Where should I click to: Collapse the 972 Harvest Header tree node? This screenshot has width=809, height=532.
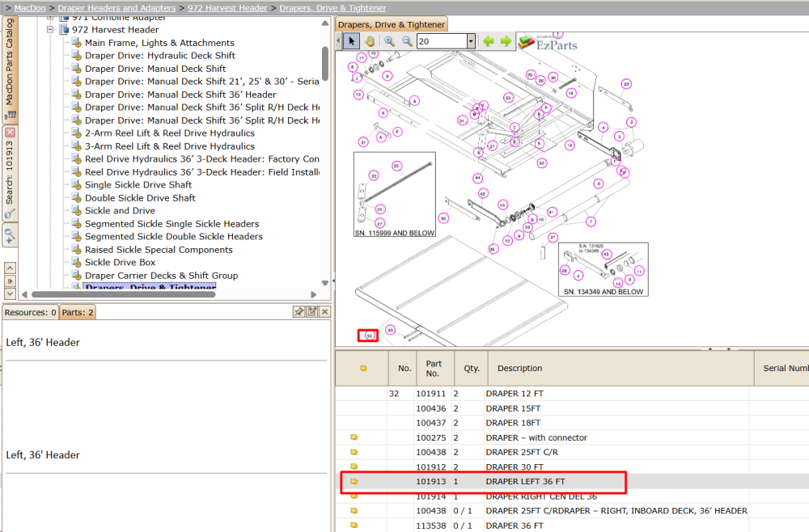pyautogui.click(x=50, y=29)
